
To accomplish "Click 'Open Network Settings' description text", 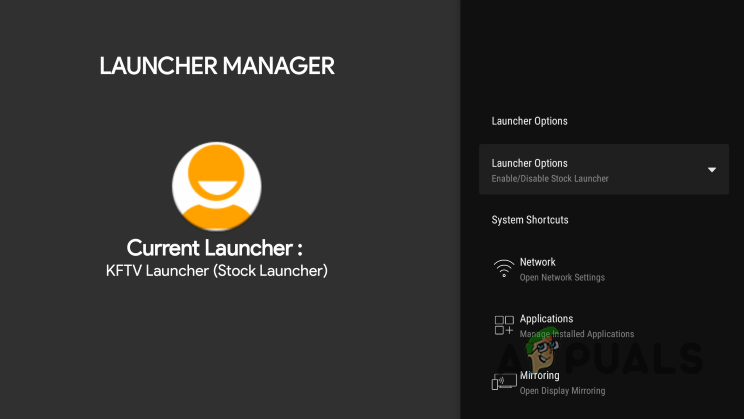I will (x=562, y=277).
